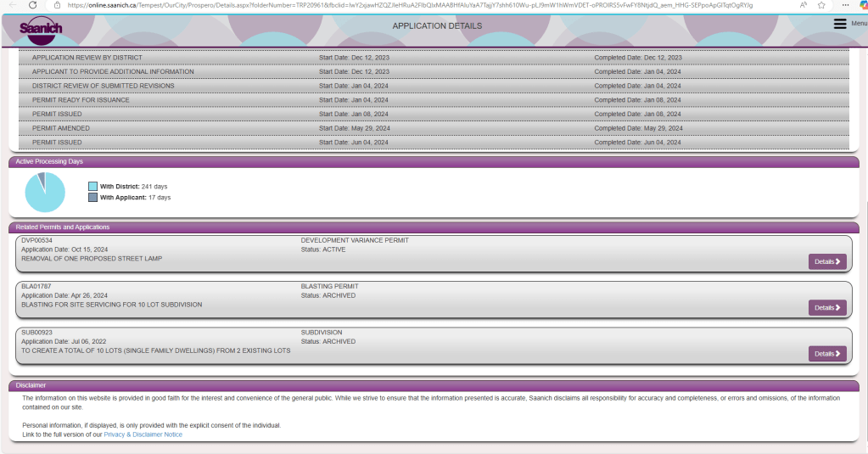Screen dimensions: 868x454
Task: Click the Disclaimer section header
Action: 31,385
